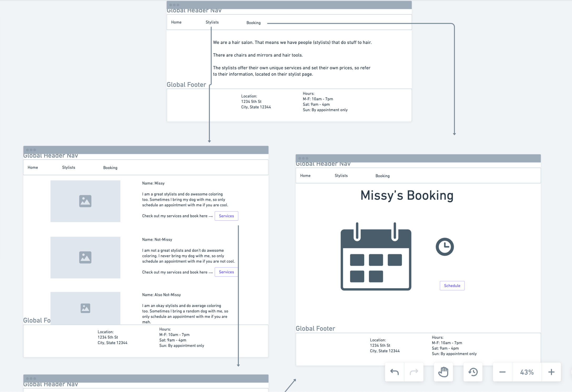
Task: Click the clock icon in Missy's Booking
Action: (445, 247)
